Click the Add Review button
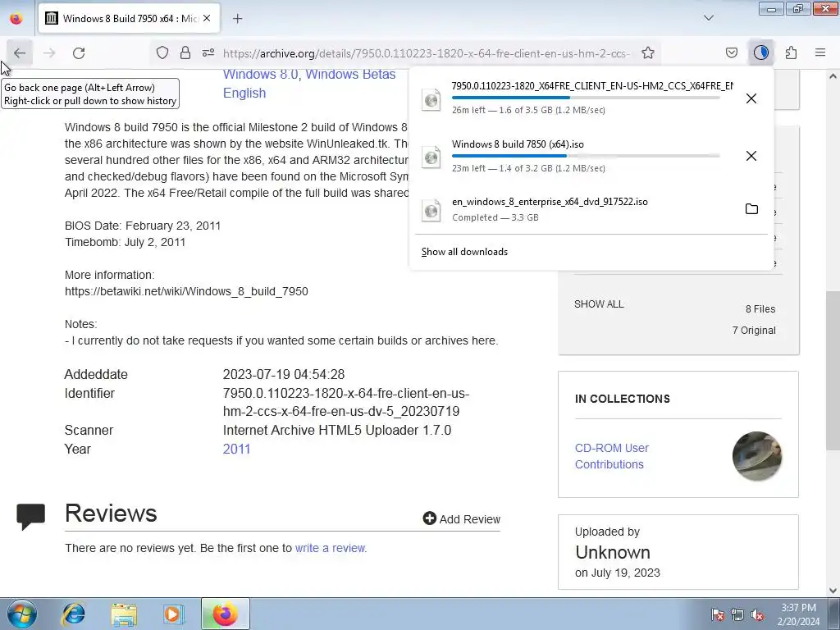 pos(461,518)
